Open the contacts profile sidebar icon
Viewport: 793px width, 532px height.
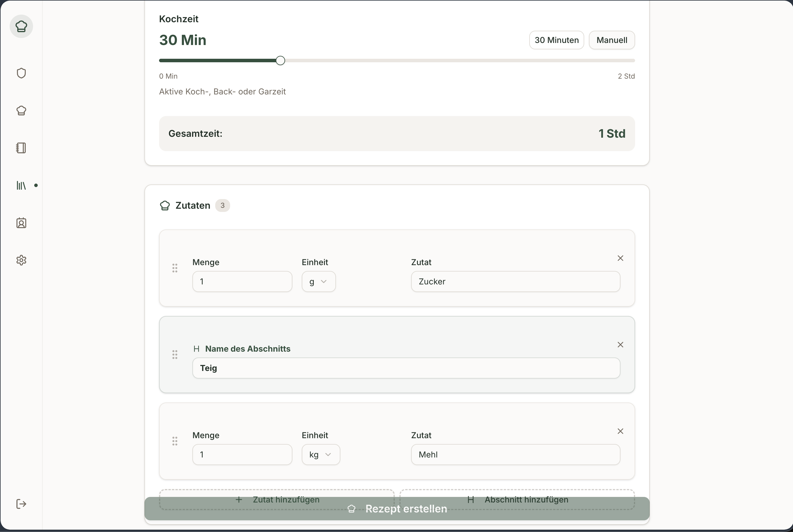click(x=21, y=223)
